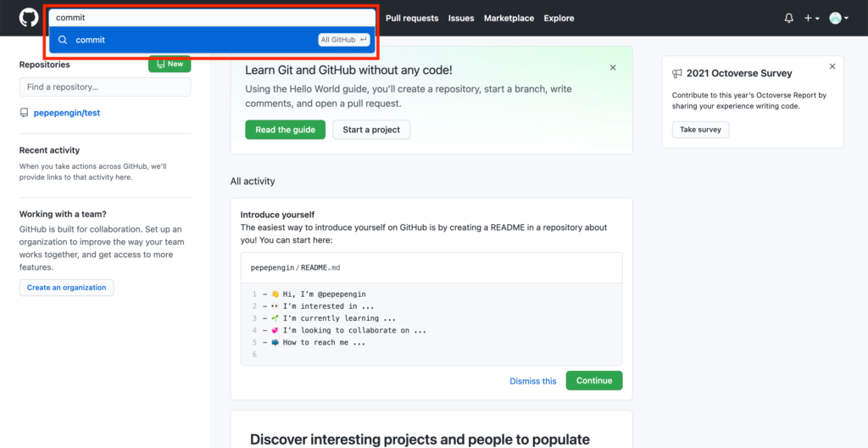Screen dimensions: 868x448
Task: Click the Dismiss this link
Action: pos(533,381)
